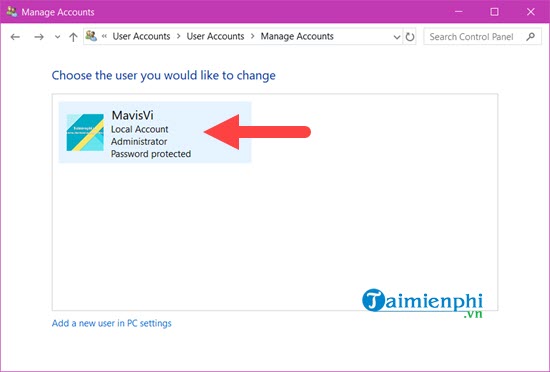
Task: Open the second User Accounts breadcrumb
Action: coord(215,36)
